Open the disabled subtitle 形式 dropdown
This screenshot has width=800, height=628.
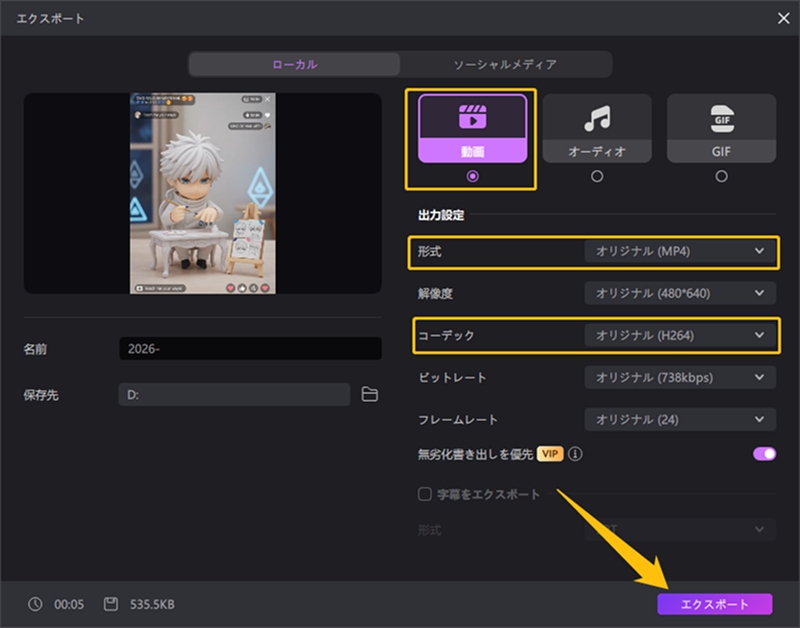680,529
